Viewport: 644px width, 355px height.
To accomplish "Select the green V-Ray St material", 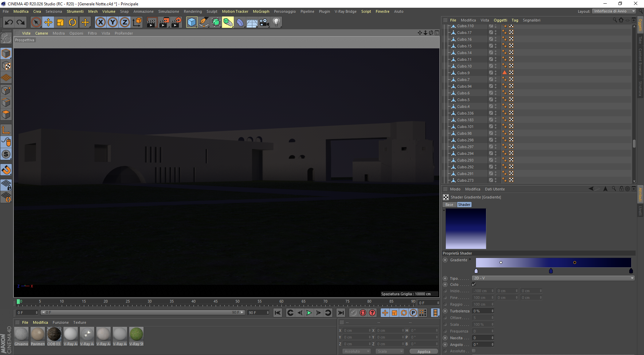I will tap(137, 336).
